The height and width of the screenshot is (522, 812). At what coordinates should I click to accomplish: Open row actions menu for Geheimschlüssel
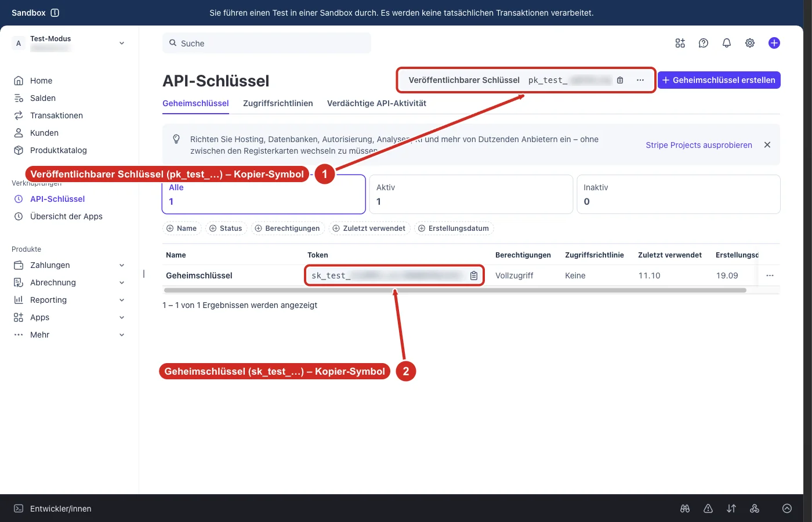(770, 275)
